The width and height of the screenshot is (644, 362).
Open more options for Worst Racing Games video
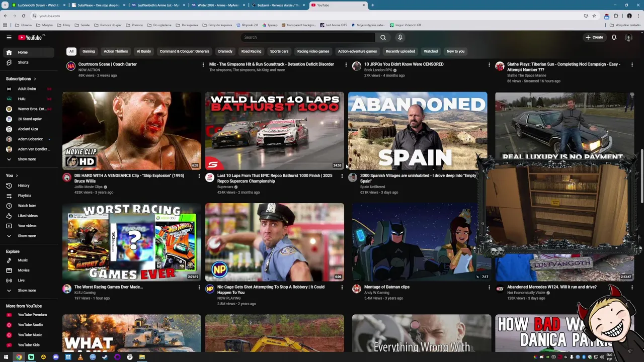click(x=199, y=288)
